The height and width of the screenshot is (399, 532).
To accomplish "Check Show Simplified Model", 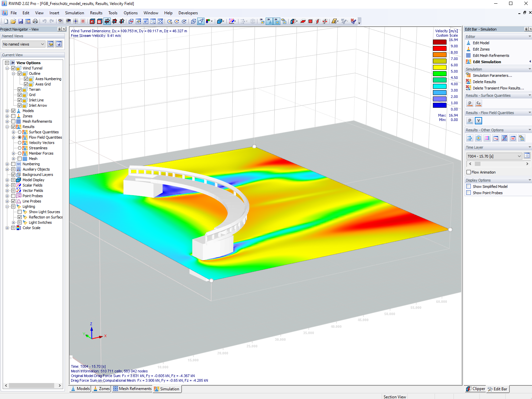I will tap(468, 187).
